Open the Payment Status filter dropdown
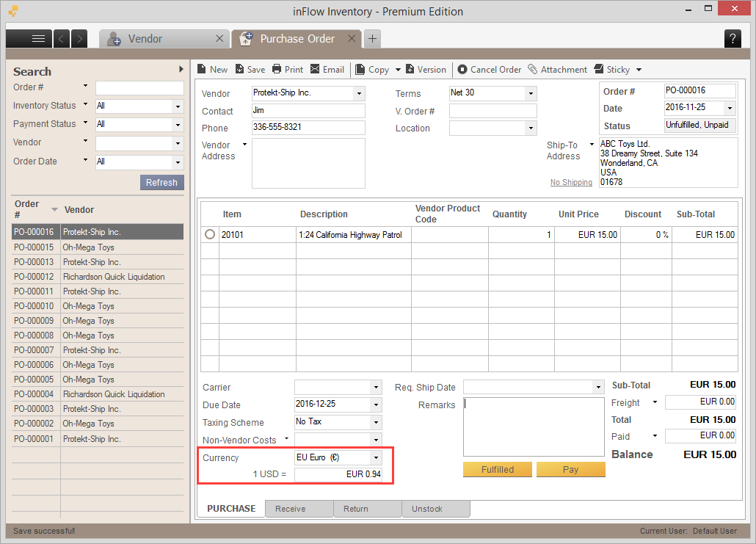The height and width of the screenshot is (544, 756). pos(178,125)
